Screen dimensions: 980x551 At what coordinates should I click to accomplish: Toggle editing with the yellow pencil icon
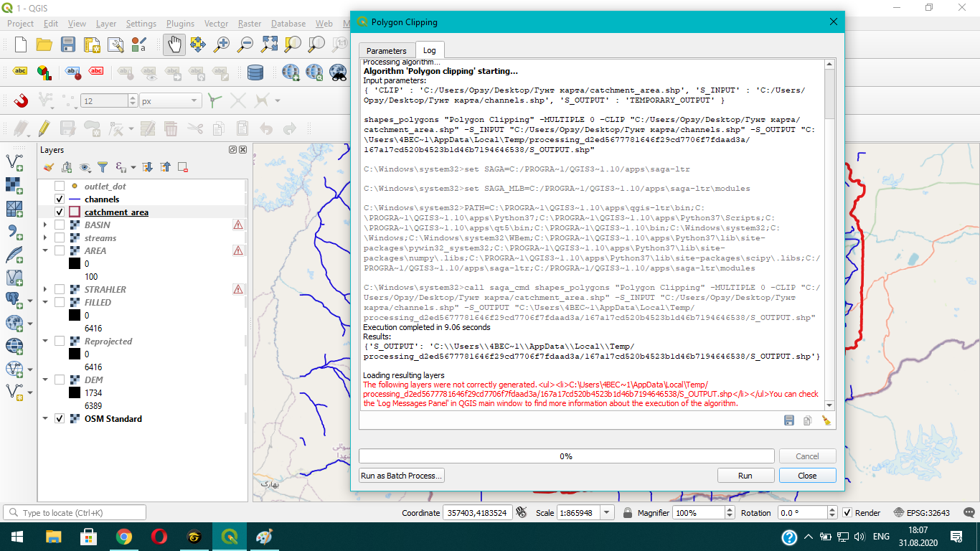click(44, 128)
